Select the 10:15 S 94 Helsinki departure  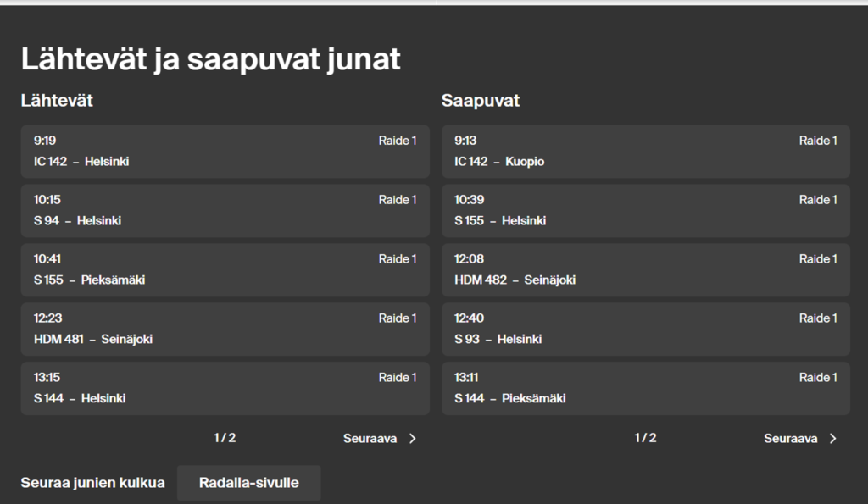click(225, 211)
